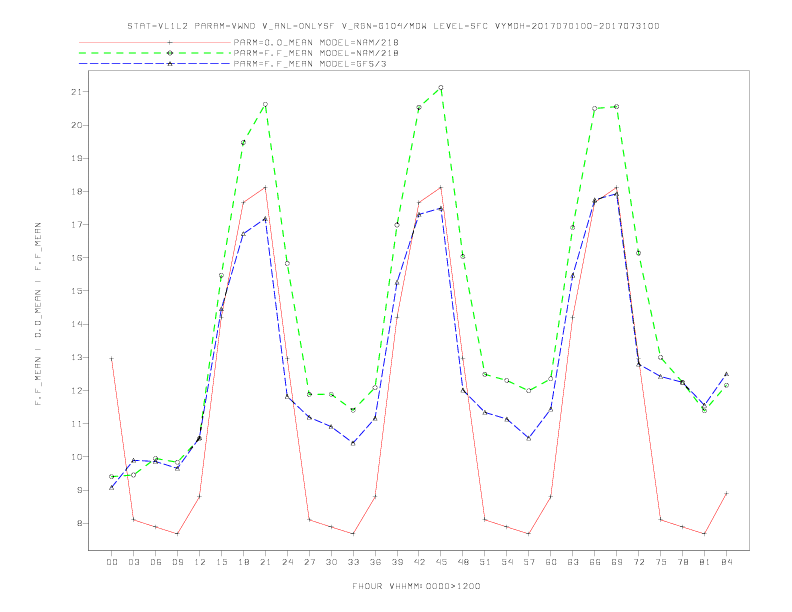
Task: Click x-axis forecast hour label 15
Action: click(x=221, y=562)
